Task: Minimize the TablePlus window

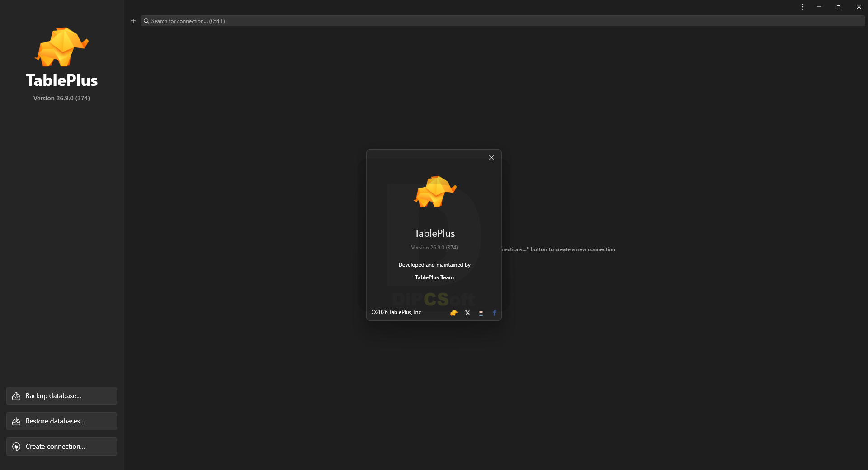Action: tap(819, 7)
